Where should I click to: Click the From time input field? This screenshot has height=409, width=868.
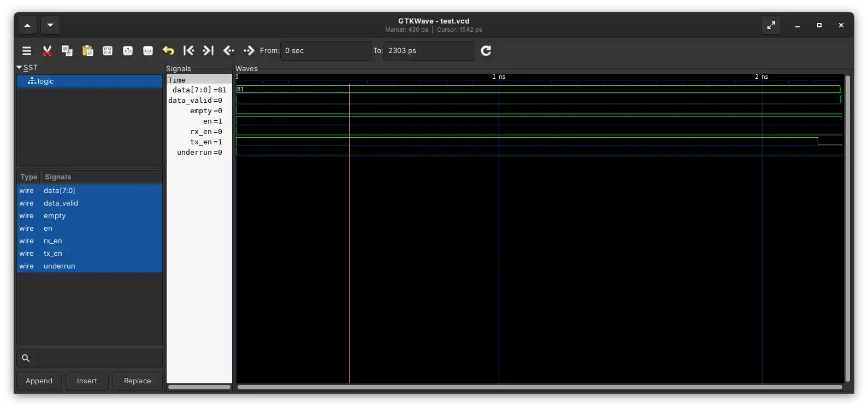click(x=325, y=51)
